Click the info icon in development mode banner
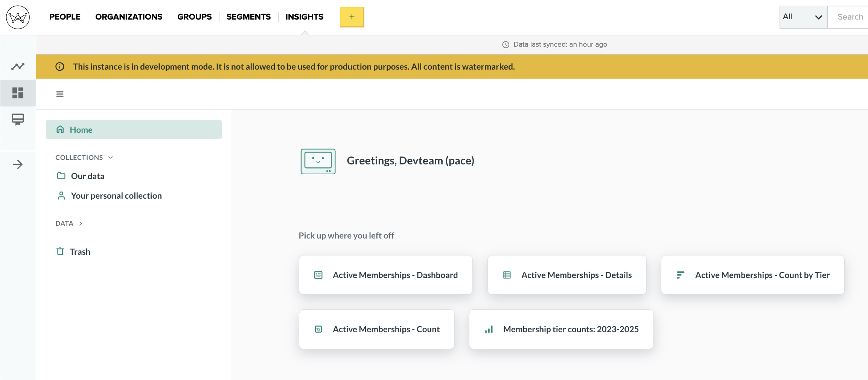The height and width of the screenshot is (380, 868). 60,67
